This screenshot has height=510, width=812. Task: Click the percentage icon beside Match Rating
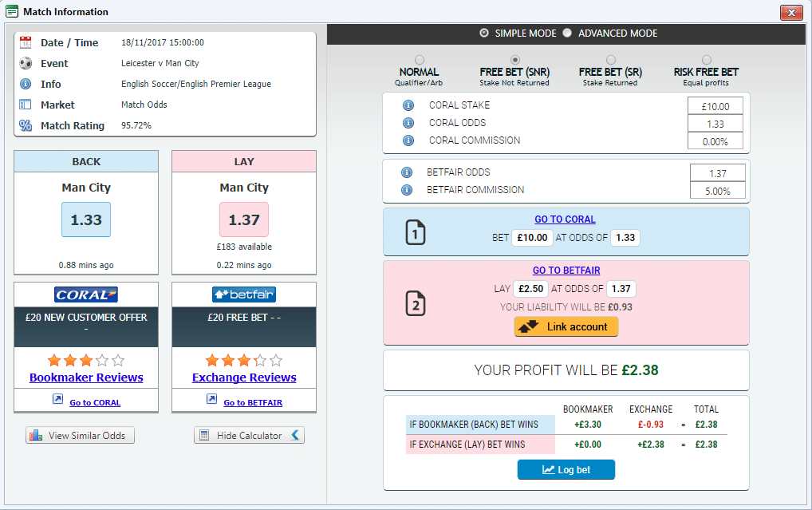[25, 125]
